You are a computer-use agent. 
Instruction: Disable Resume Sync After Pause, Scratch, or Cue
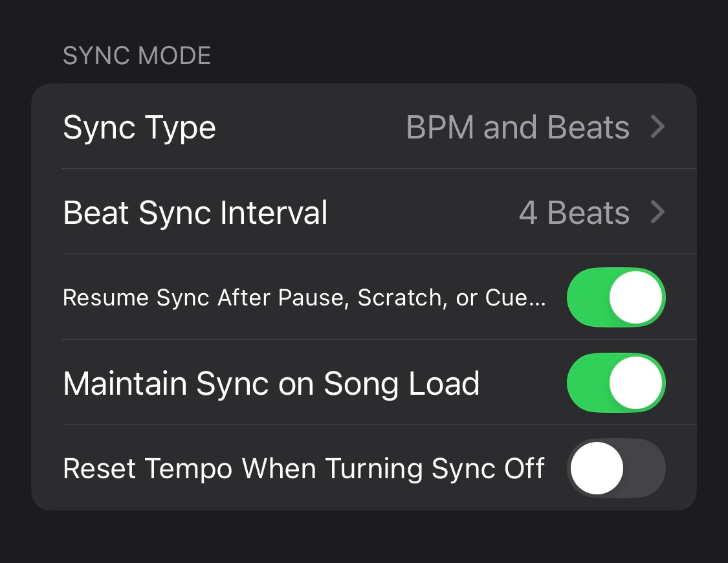[x=615, y=298]
